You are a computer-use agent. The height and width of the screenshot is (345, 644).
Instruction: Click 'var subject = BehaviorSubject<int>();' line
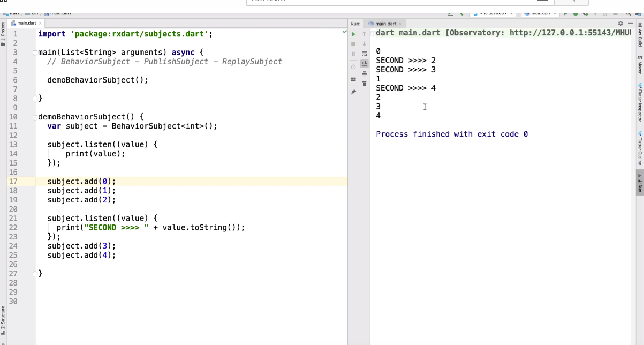[x=132, y=126]
